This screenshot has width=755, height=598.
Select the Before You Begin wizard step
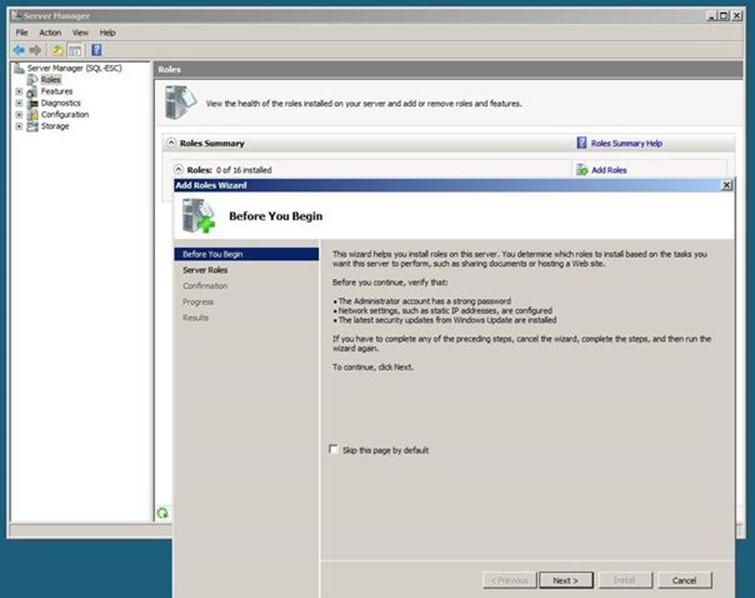click(x=247, y=254)
